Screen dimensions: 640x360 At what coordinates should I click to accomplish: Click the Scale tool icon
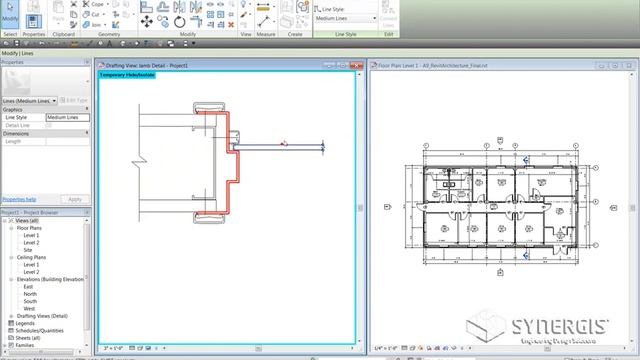[x=220, y=14]
